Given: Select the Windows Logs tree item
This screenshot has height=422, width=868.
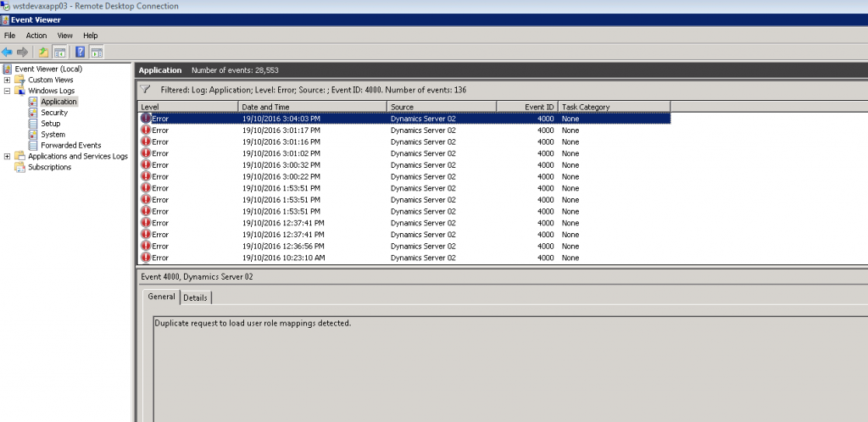Looking at the screenshot, I should [52, 91].
